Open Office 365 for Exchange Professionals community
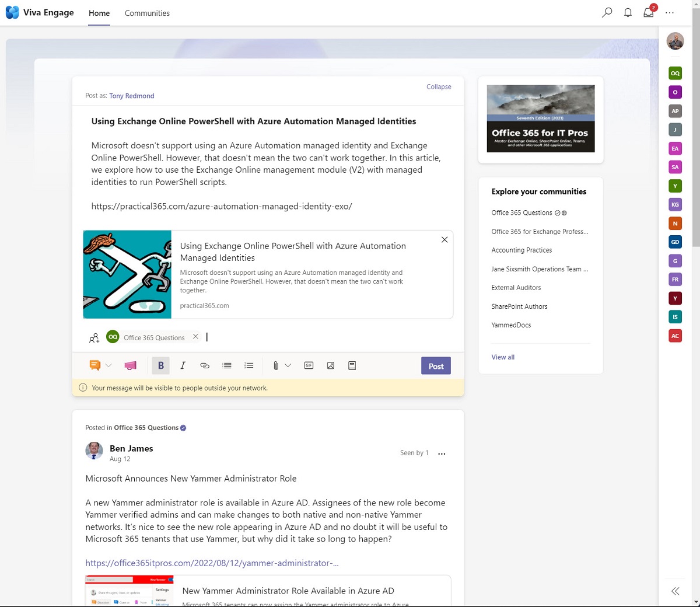 tap(540, 232)
